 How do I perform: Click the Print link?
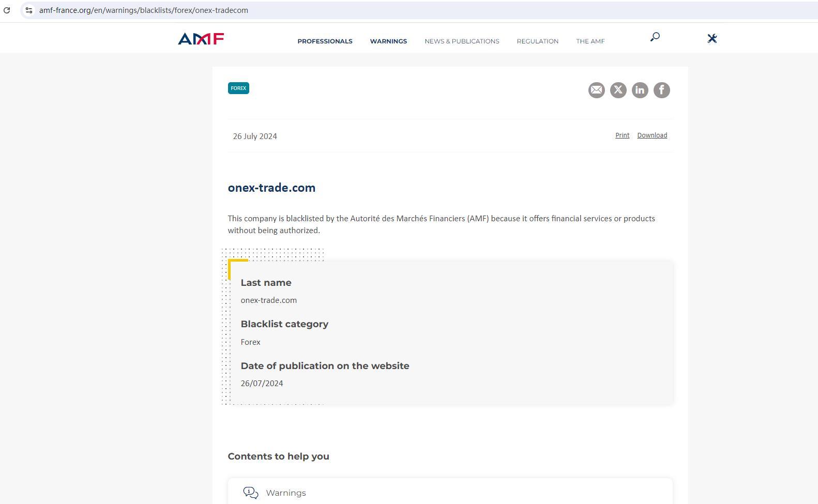point(622,135)
